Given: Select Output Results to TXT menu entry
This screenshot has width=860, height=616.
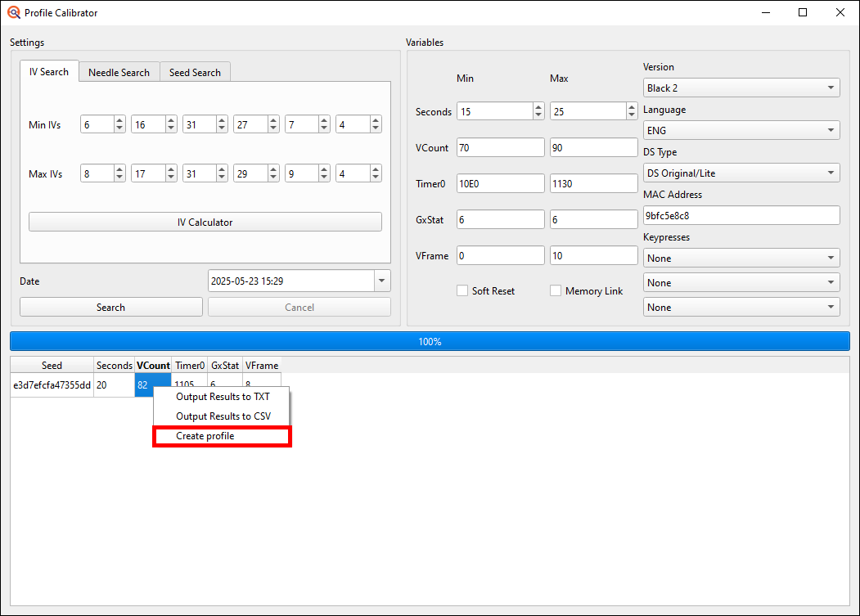Looking at the screenshot, I should tap(222, 397).
